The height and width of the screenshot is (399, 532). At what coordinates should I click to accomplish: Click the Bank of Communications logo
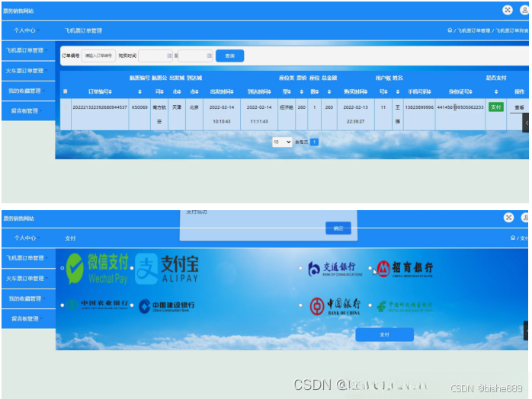click(x=335, y=269)
